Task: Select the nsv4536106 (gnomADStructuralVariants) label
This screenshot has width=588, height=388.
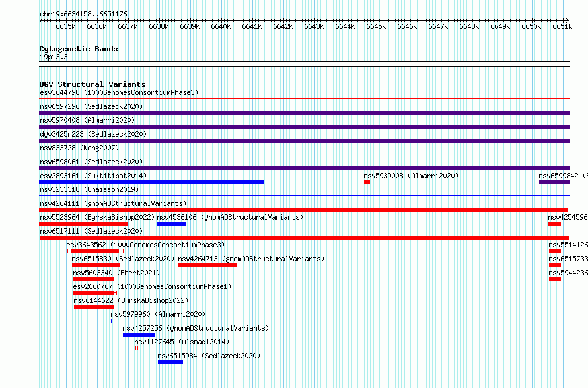Action: point(230,217)
